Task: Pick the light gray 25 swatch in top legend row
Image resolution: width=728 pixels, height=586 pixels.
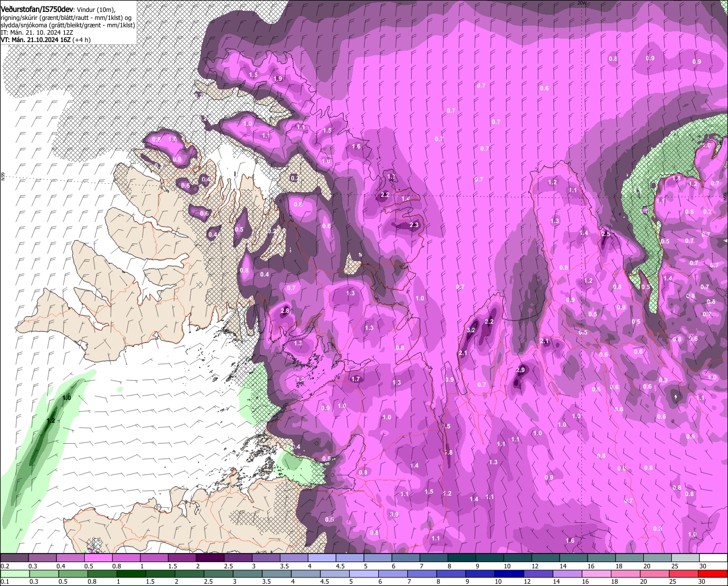Action: tap(686, 558)
